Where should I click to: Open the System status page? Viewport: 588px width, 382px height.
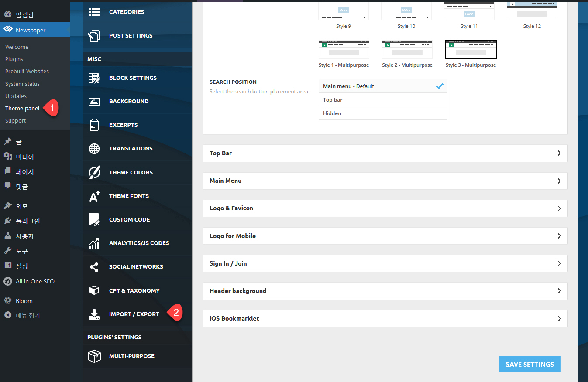[x=22, y=84]
